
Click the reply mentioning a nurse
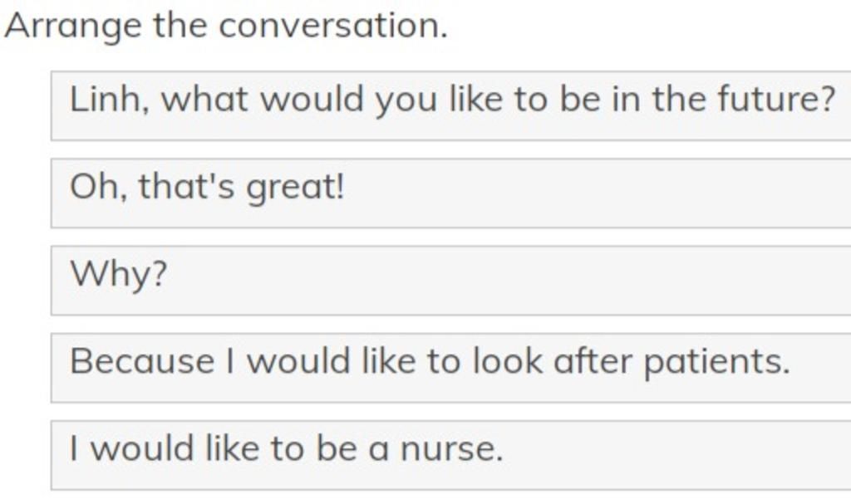pyautogui.click(x=451, y=455)
